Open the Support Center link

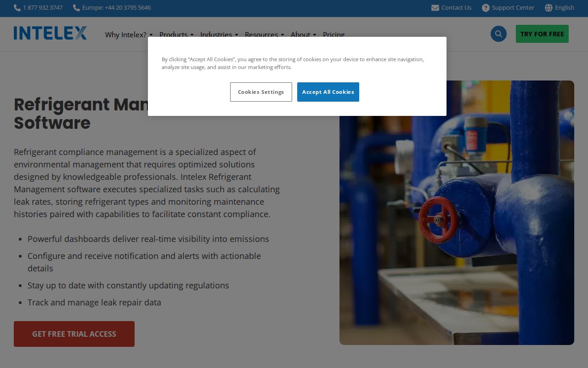[x=513, y=8]
